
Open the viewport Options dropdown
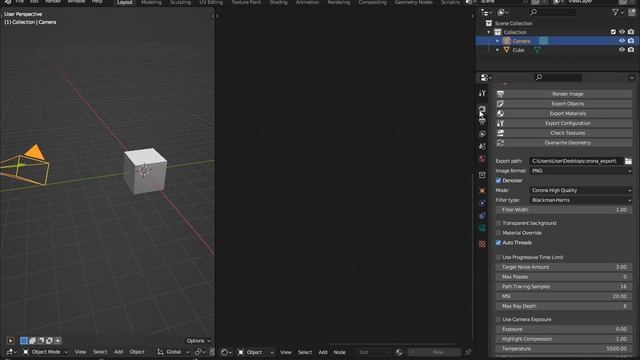click(x=198, y=341)
